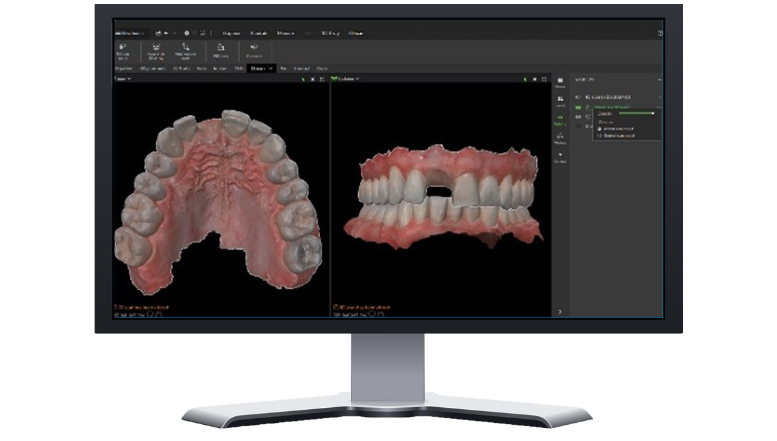Click orange status text under Upper view

pos(142,307)
